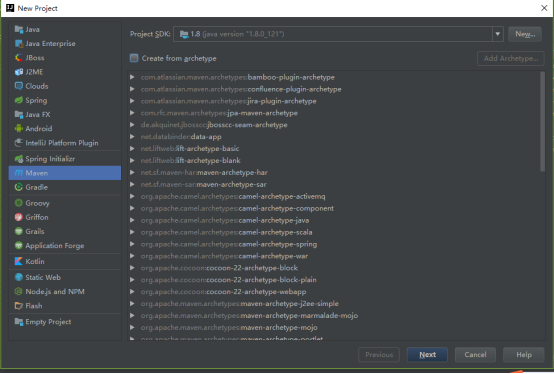Click the IntelliJ logo in title bar

click(10, 8)
